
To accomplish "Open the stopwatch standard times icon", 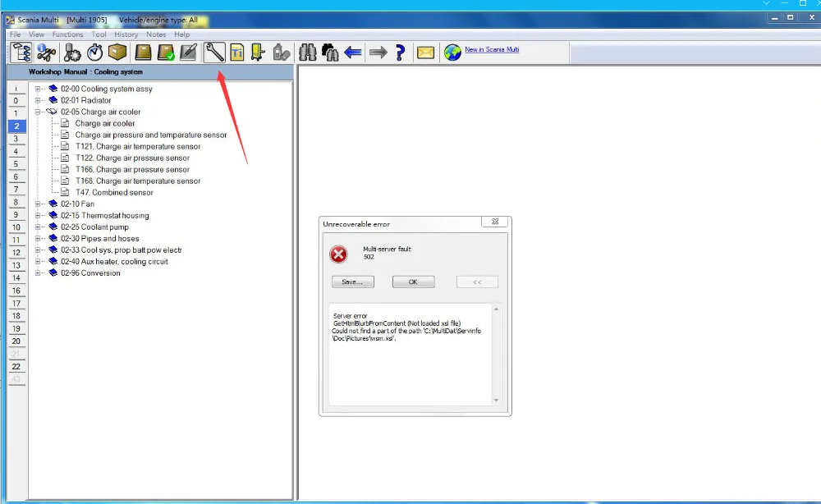I will pyautogui.click(x=94, y=53).
